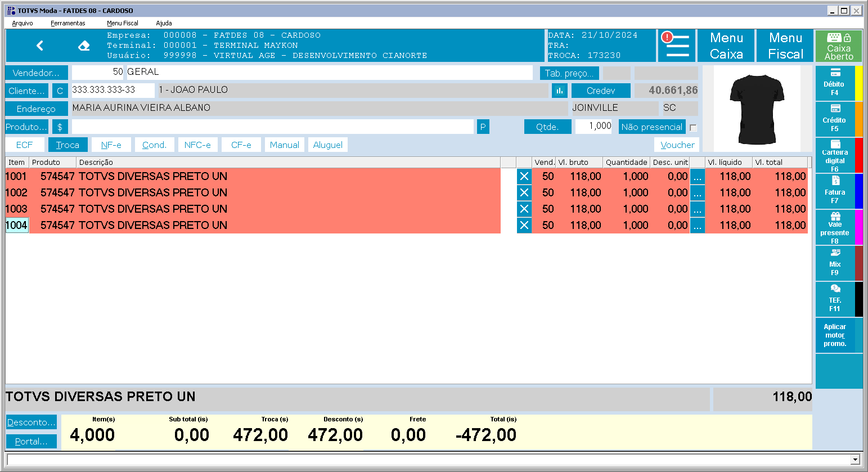This screenshot has width=868, height=472.
Task: Choose Débito F4 payment
Action: pyautogui.click(x=835, y=83)
